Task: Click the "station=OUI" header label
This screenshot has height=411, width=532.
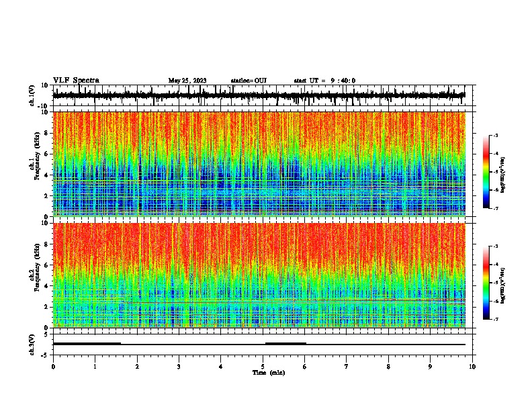Action: (x=249, y=81)
